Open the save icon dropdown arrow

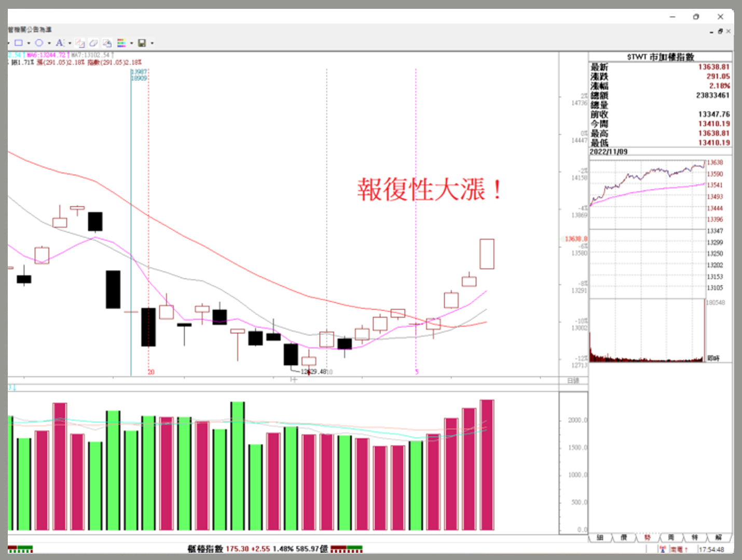tap(152, 43)
